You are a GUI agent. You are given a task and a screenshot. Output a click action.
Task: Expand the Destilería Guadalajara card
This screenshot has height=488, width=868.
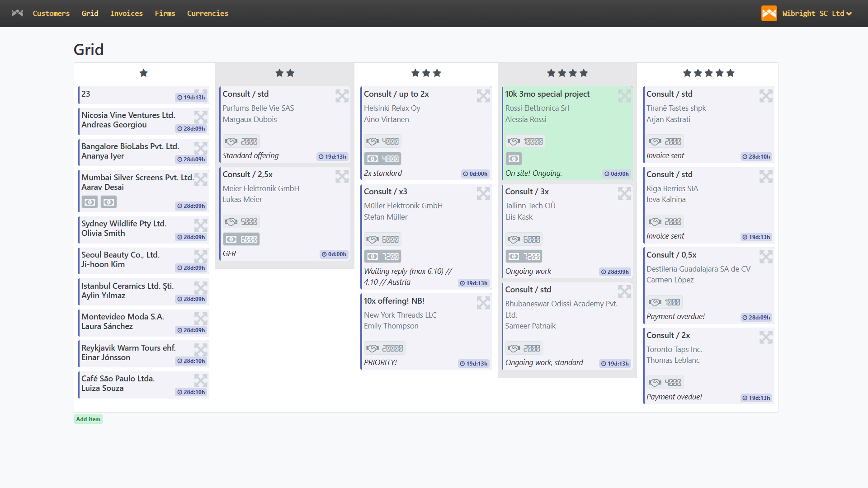pyautogui.click(x=766, y=257)
